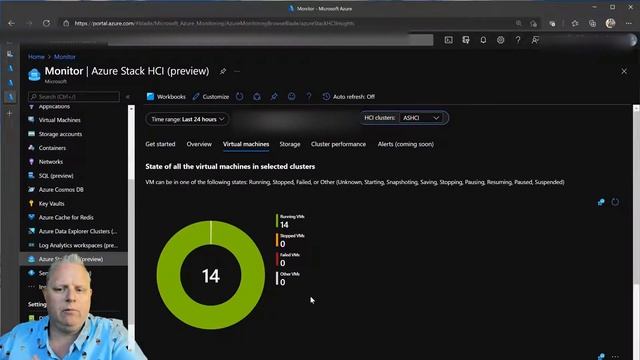Image resolution: width=640 pixels, height=360 pixels.
Task: Open Azure Data Explorer Clusters in the sidebar
Action: coord(78,231)
